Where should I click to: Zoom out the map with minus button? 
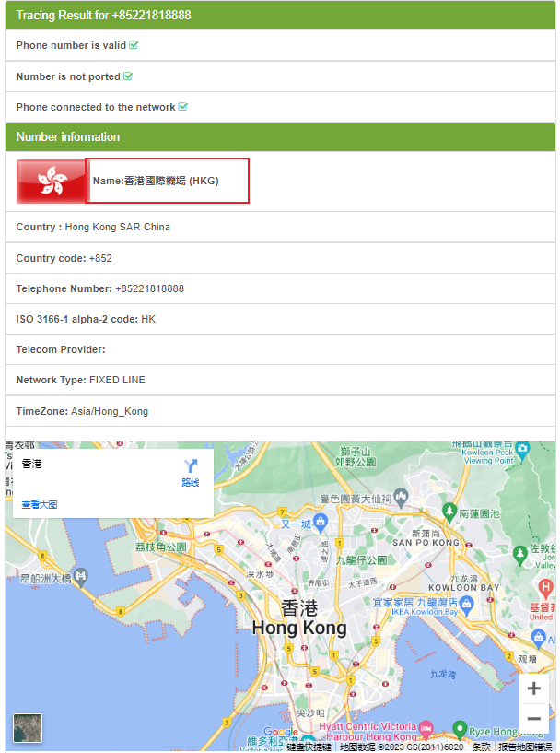point(534,719)
